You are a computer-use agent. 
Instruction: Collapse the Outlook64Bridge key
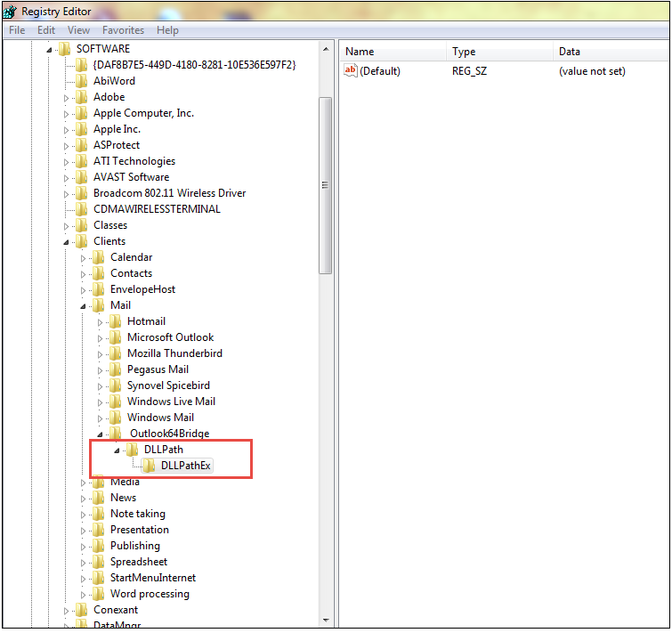100,434
